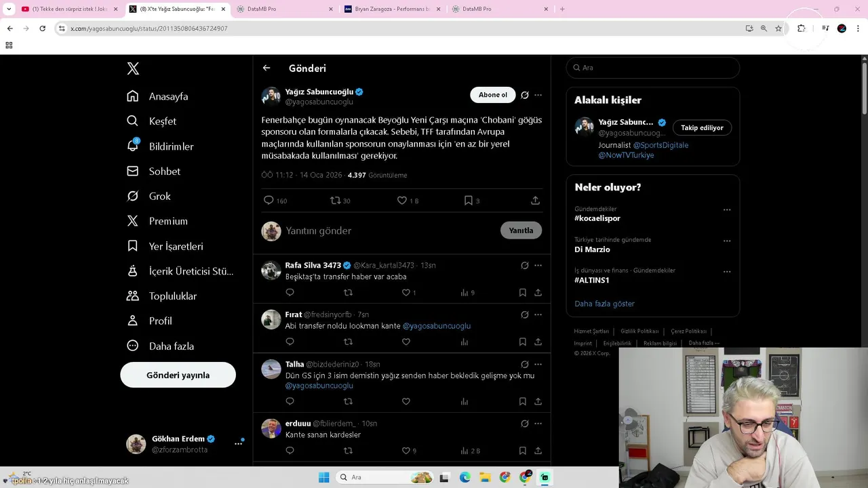Share the main post
The image size is (868, 488).
coord(535,201)
